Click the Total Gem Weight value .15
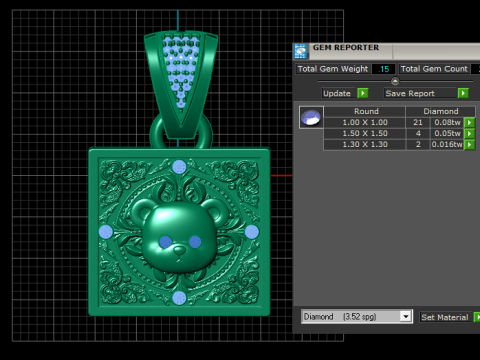 pos(384,69)
